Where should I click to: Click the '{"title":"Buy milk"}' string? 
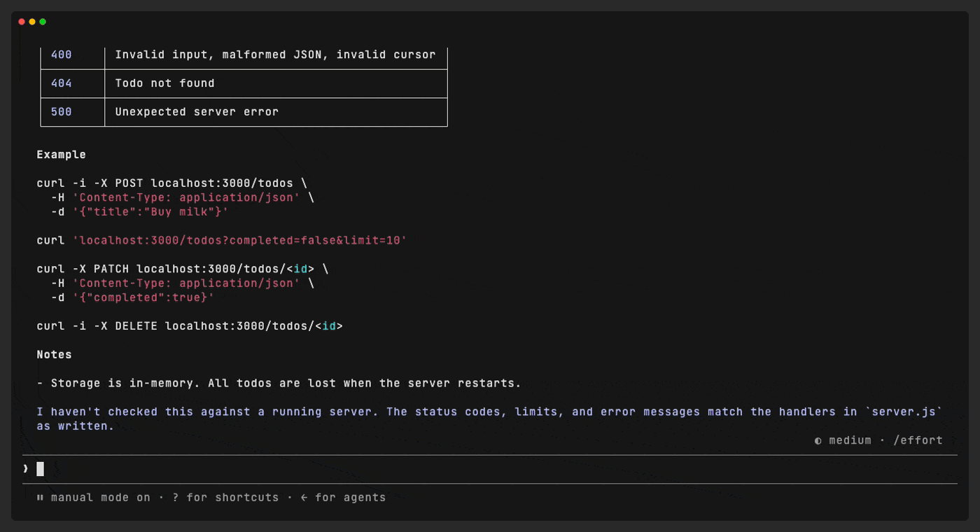pyautogui.click(x=150, y=211)
